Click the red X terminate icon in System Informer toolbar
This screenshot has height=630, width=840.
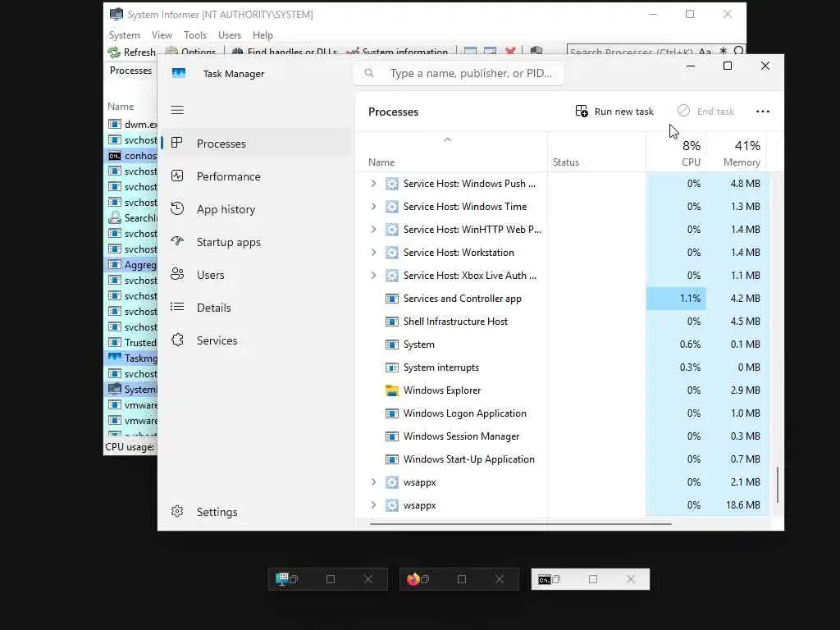pos(510,51)
